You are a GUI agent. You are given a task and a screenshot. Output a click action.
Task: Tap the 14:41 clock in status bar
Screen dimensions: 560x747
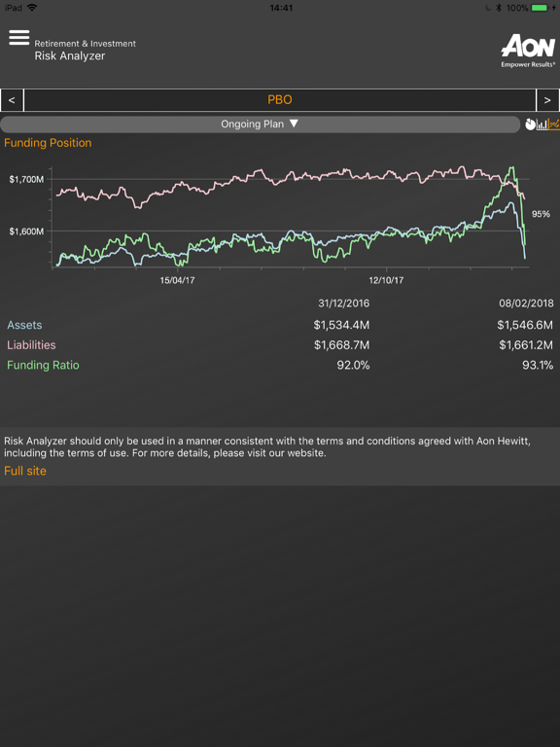click(x=281, y=8)
